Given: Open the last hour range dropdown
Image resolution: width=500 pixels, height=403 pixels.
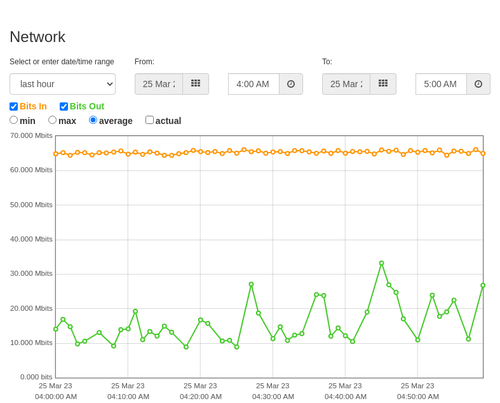Looking at the screenshot, I should point(63,84).
